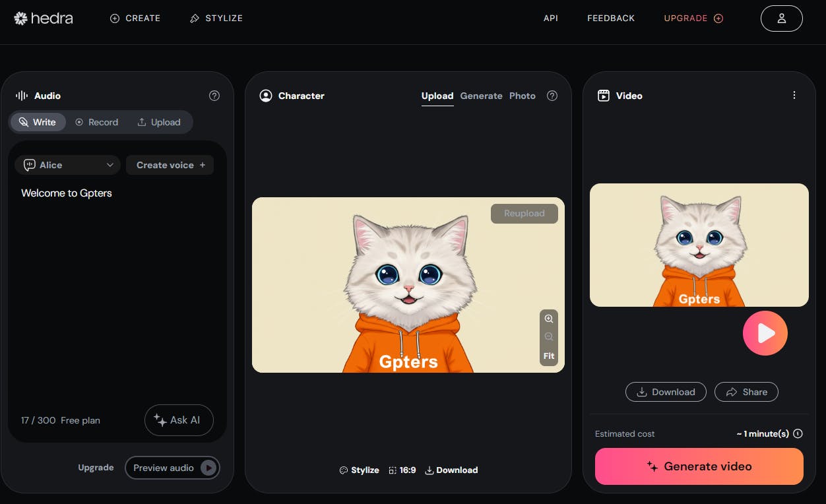Click the Ask AI button
Viewport: 826px width, 504px height.
click(179, 420)
